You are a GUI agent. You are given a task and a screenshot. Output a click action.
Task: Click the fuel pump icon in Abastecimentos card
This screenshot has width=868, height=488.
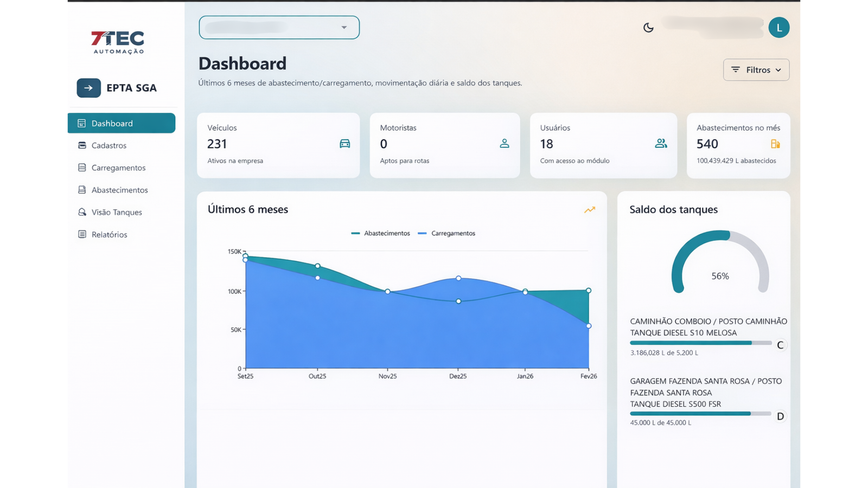775,144
